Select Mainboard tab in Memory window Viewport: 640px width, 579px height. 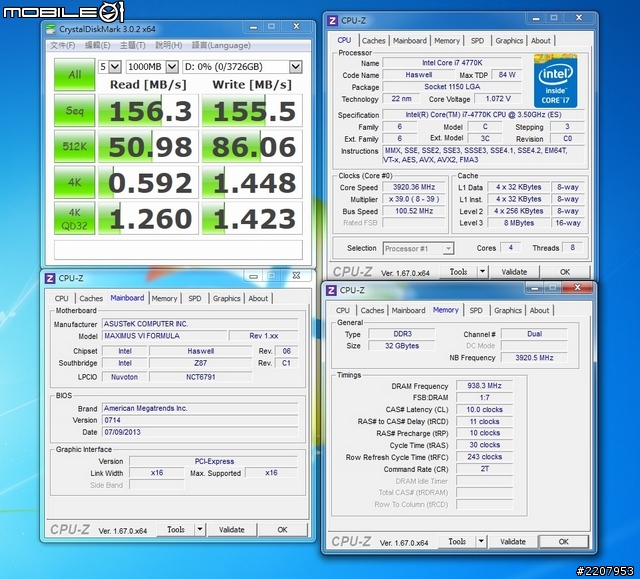click(x=409, y=311)
